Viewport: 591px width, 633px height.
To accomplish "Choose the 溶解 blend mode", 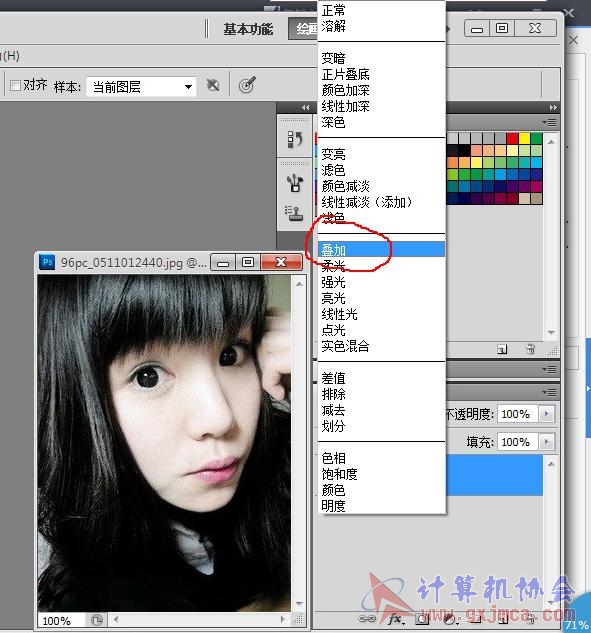I will 381,26.
